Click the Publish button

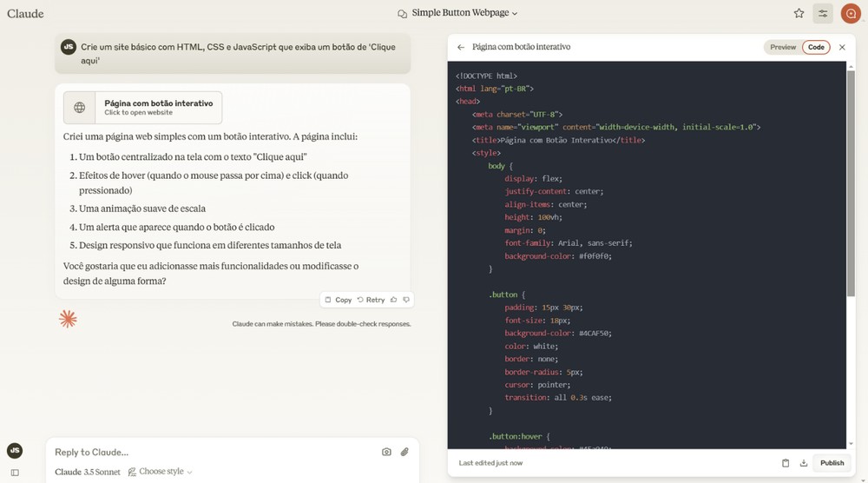(x=832, y=463)
